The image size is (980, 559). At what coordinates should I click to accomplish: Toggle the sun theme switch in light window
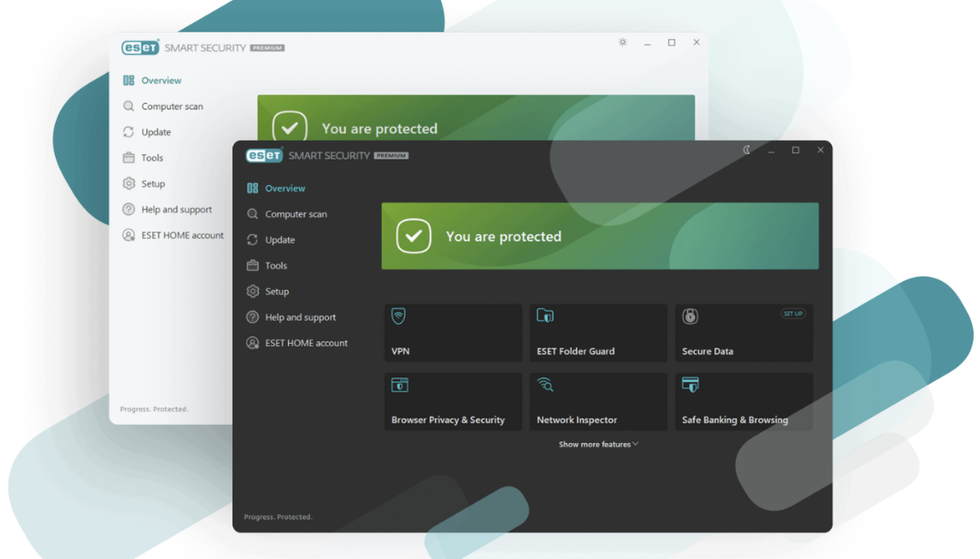point(623,43)
